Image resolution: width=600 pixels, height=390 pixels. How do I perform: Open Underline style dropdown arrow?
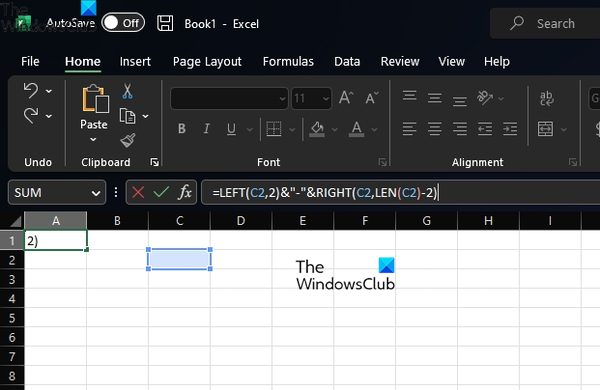249,130
